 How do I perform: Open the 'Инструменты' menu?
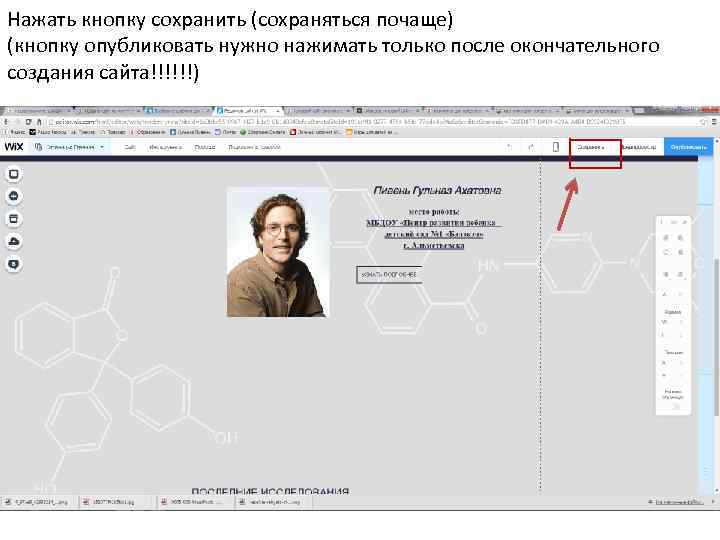[165, 147]
